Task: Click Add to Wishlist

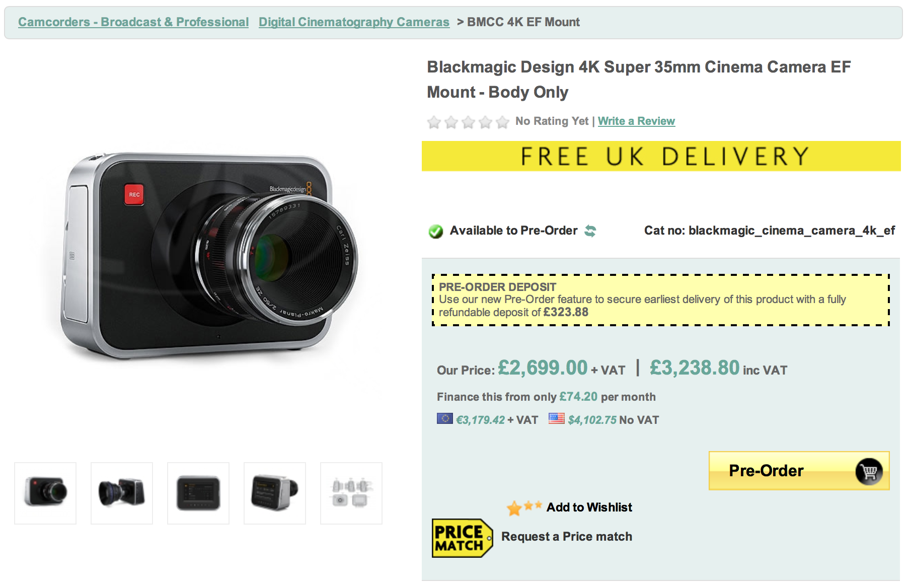Action: [x=589, y=507]
